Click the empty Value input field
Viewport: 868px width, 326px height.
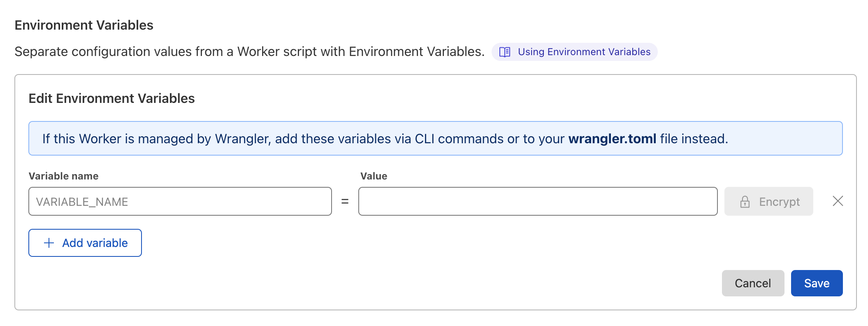[x=538, y=201]
